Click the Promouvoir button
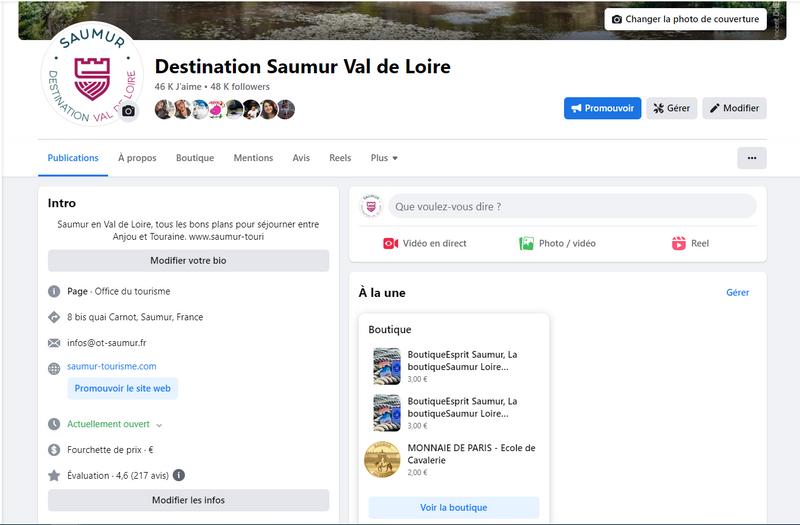Screen dimensions: 800x525 point(602,108)
